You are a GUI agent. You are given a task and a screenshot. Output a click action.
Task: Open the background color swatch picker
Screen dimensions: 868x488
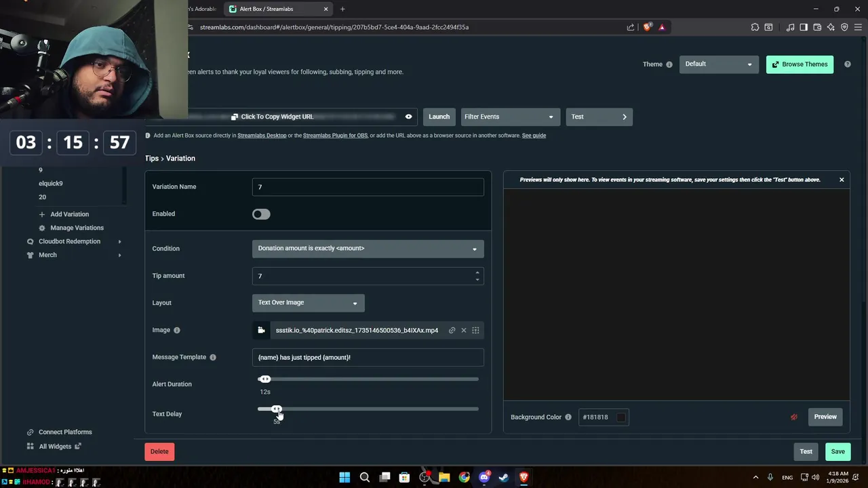coord(620,417)
